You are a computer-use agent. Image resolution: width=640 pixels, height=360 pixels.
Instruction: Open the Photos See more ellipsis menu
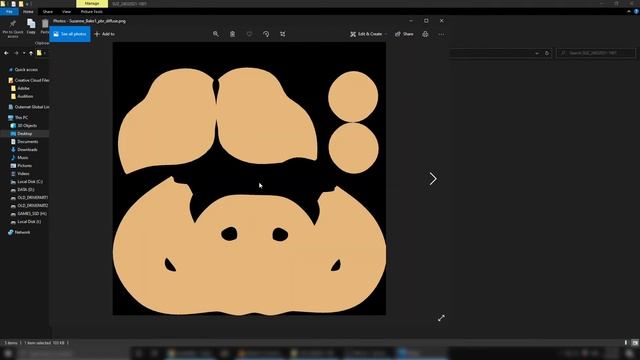pos(441,34)
